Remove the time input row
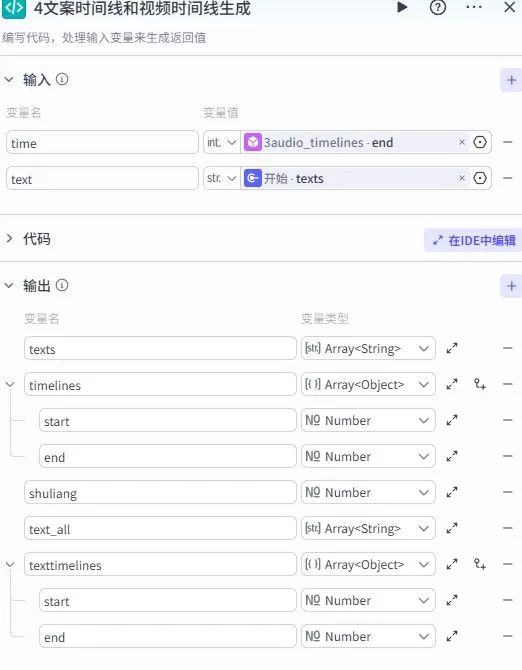 (507, 142)
